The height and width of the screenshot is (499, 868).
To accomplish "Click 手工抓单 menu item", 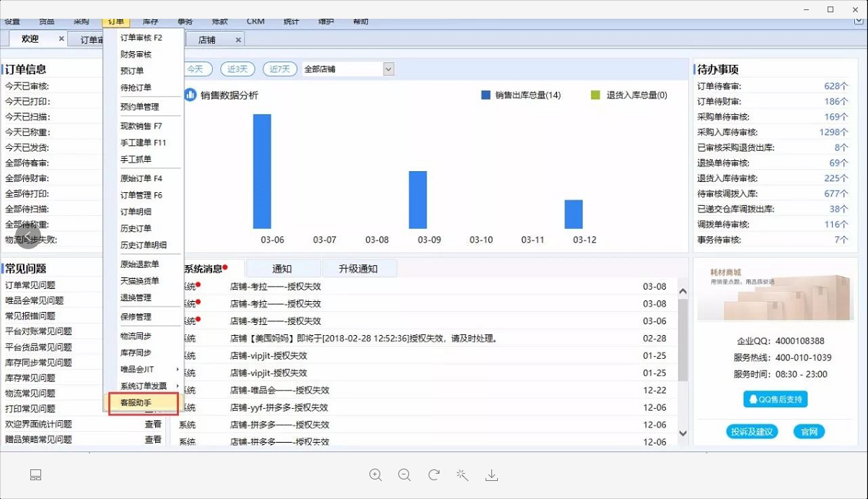I will coord(136,160).
